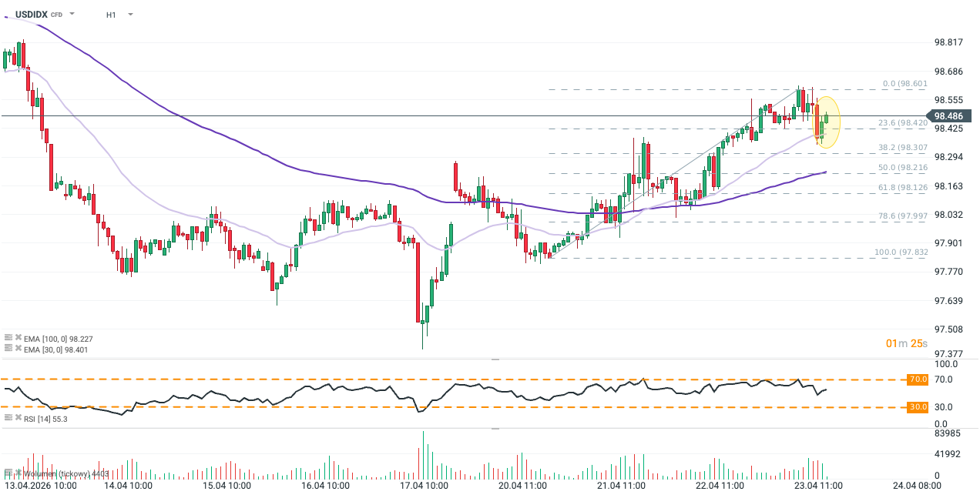Expand the H1 timeframe dropdown arrow
Viewport: 980px width, 498px height.
129,14
